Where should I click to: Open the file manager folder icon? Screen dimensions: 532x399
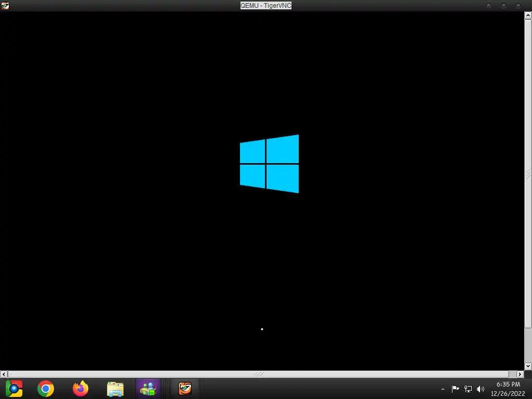tap(115, 389)
